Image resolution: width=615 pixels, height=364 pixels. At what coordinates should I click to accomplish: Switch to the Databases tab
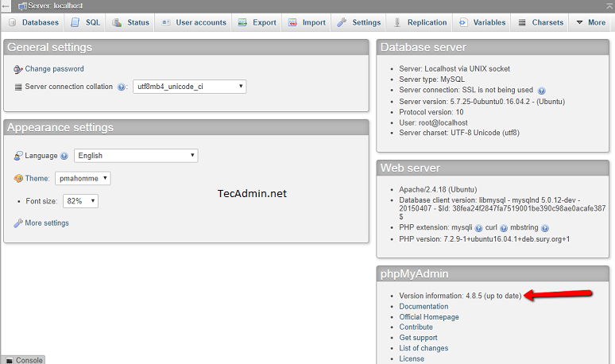pyautogui.click(x=33, y=22)
